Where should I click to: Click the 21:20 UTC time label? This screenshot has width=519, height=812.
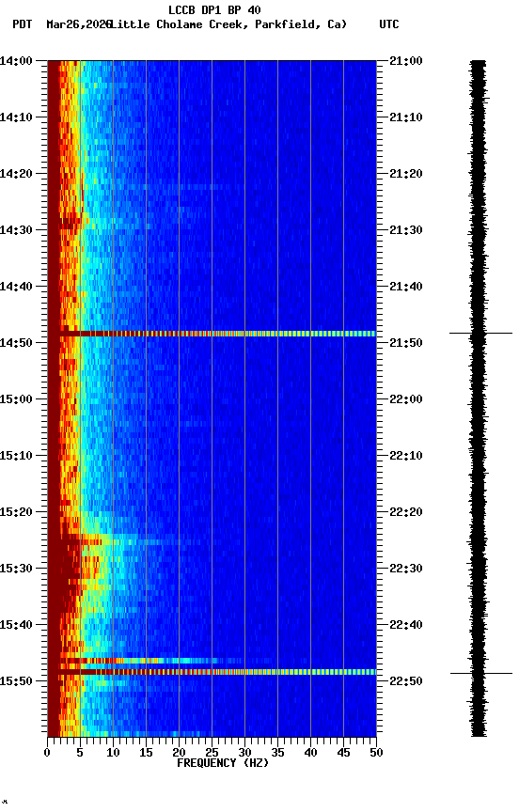point(406,174)
